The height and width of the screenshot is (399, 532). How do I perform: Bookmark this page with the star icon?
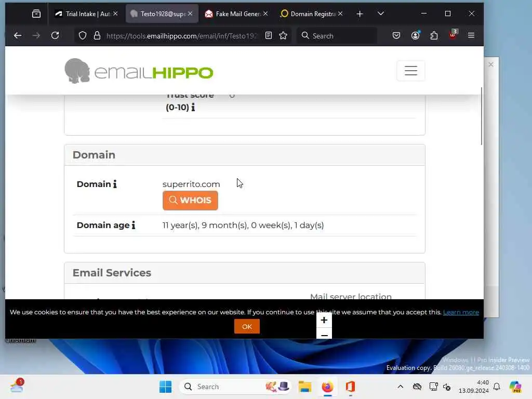(x=283, y=36)
